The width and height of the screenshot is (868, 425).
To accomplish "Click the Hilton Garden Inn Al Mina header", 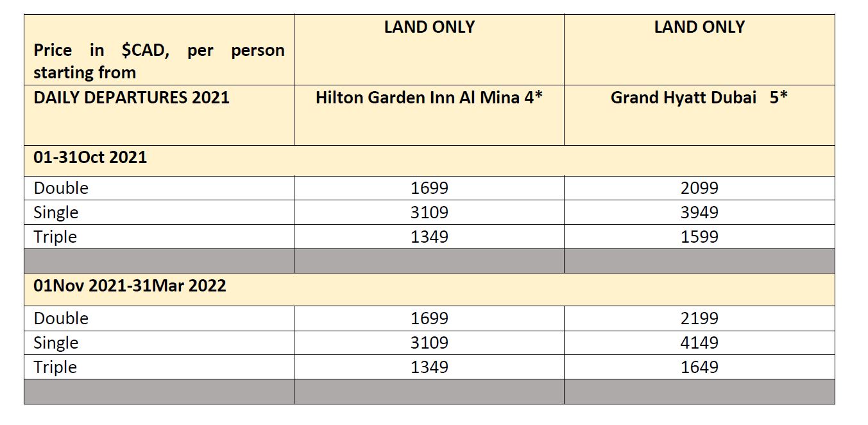I will pyautogui.click(x=429, y=98).
